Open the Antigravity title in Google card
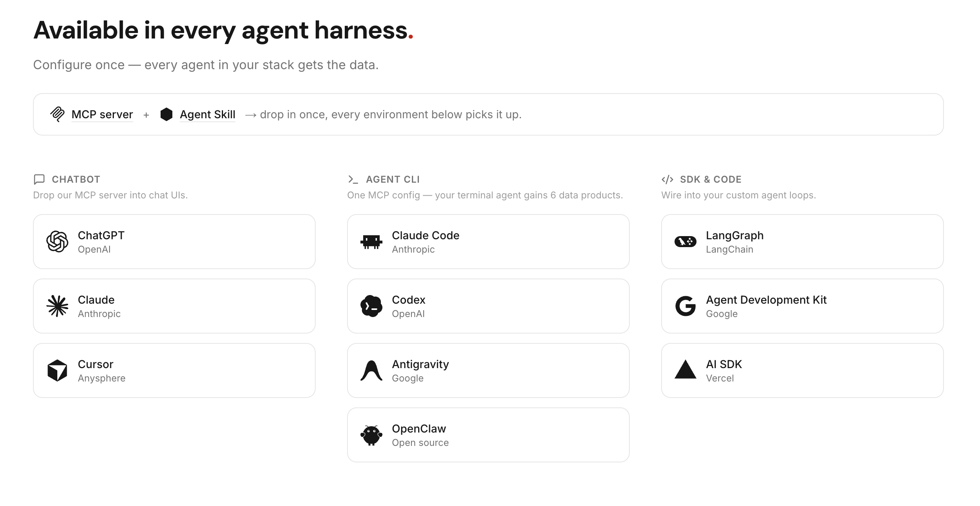The height and width of the screenshot is (506, 980). pos(421,365)
